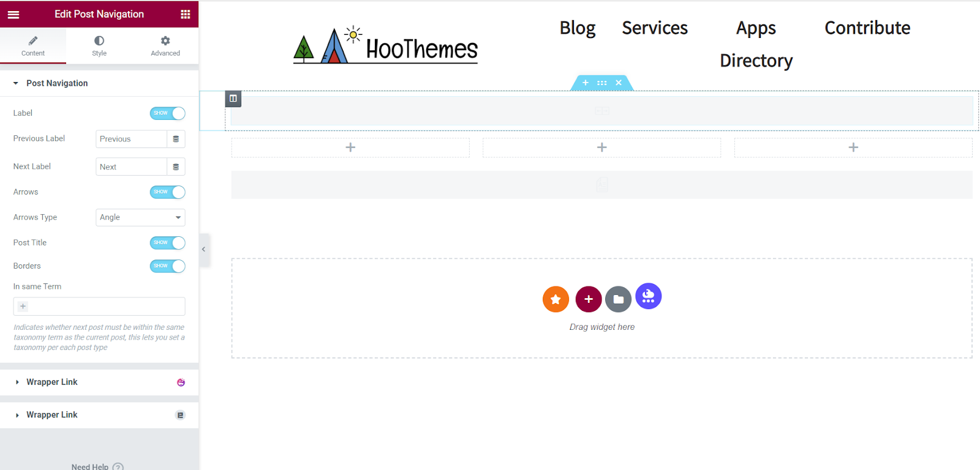The height and width of the screenshot is (470, 980).
Task: Open the Apps menu item
Action: tap(756, 28)
